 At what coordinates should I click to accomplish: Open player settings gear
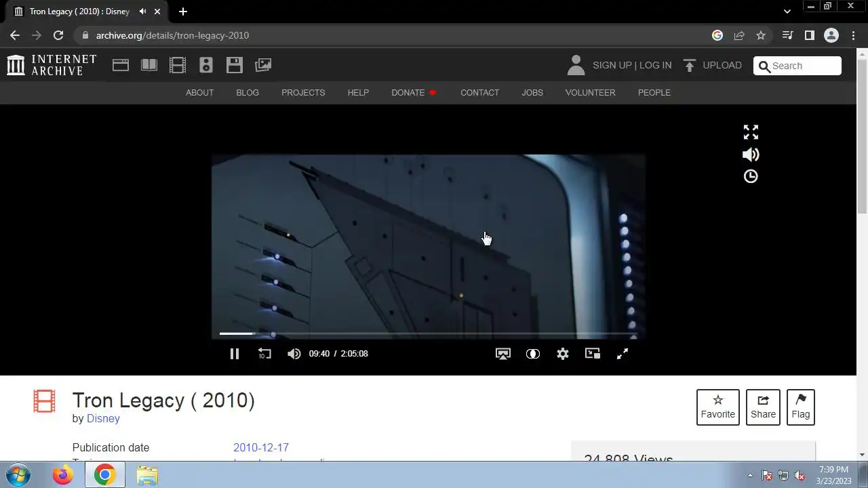(563, 354)
